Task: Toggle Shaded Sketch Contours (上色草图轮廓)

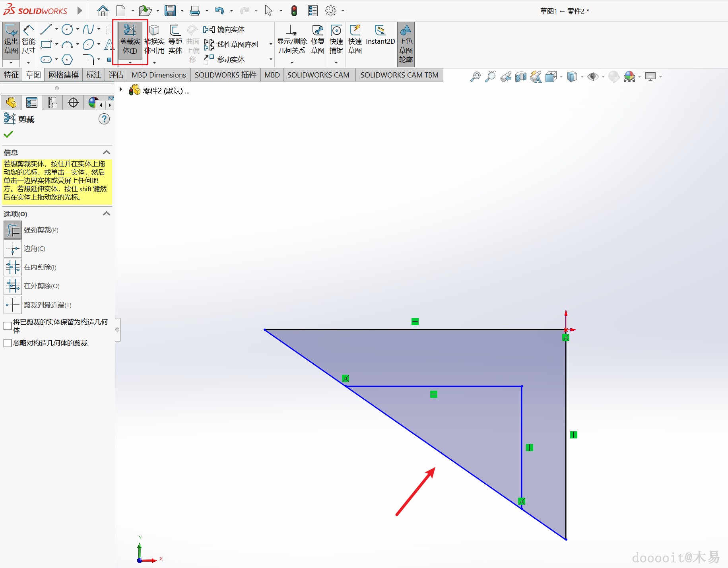Action: click(x=406, y=44)
